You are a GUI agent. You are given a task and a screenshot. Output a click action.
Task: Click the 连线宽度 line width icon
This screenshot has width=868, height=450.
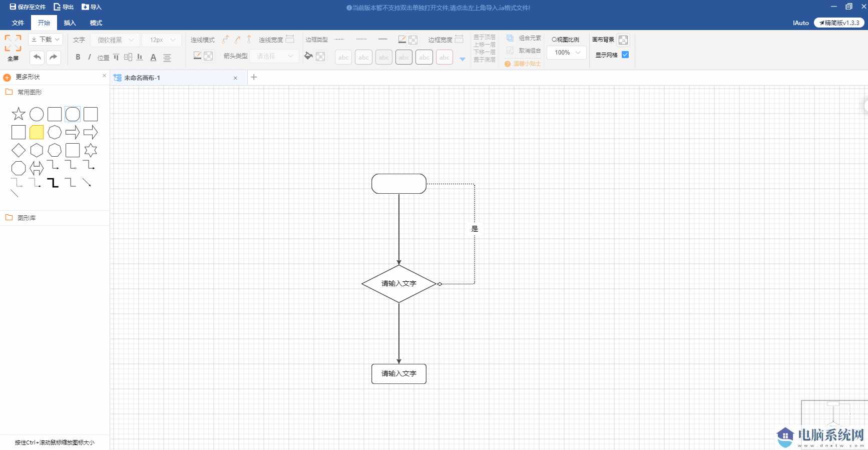pos(290,39)
